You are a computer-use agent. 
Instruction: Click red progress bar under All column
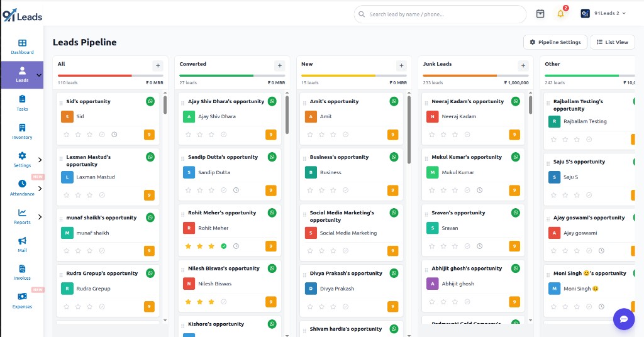[94, 75]
